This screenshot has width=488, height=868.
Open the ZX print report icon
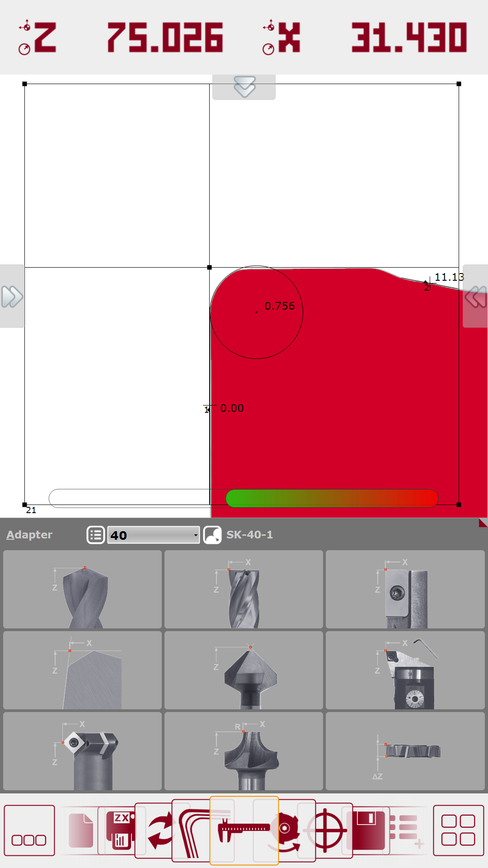point(121,830)
